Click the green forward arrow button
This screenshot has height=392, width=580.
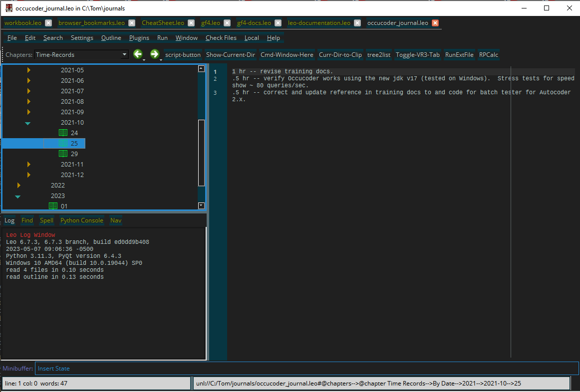click(155, 54)
